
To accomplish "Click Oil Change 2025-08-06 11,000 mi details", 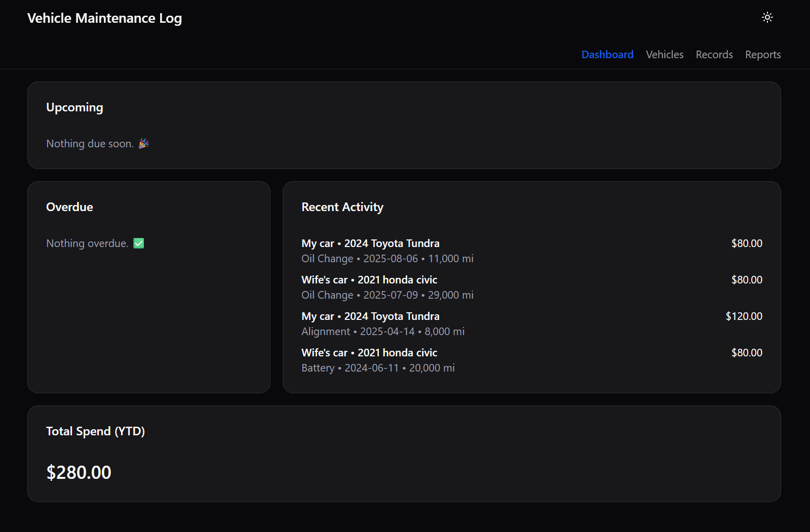I will coord(388,259).
